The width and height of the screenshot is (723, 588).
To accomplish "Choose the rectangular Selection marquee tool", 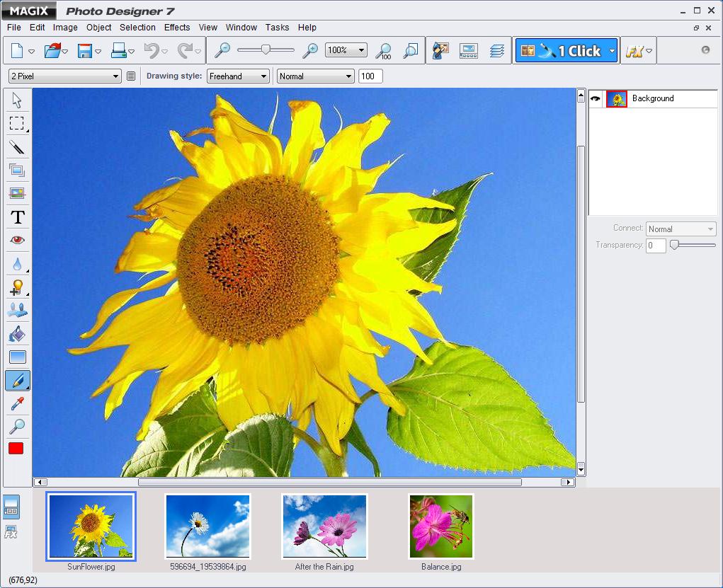I will pos(17,123).
